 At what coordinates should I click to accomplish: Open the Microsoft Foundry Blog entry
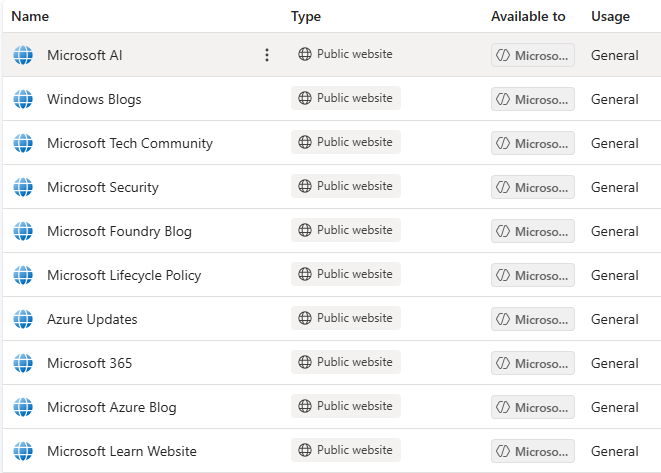click(x=119, y=231)
